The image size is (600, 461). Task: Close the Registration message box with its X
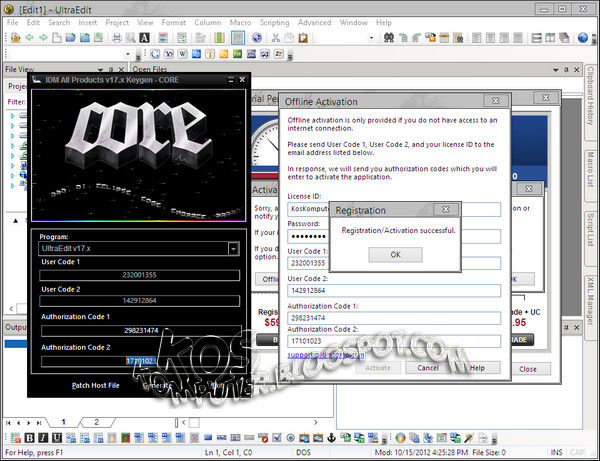pyautogui.click(x=445, y=209)
